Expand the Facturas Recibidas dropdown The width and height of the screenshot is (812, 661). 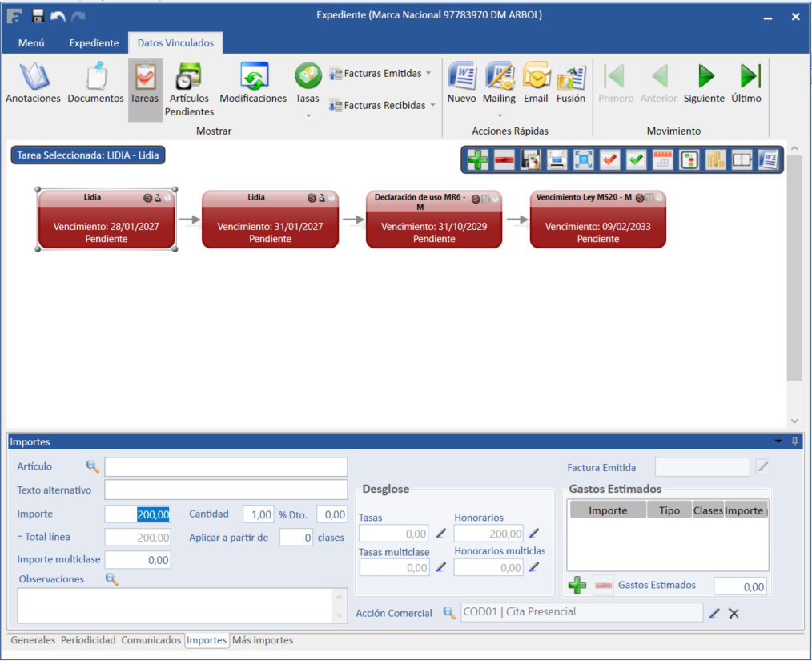432,105
